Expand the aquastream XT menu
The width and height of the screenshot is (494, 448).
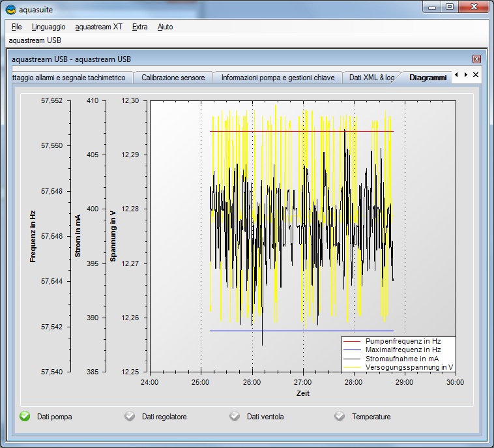pyautogui.click(x=98, y=27)
